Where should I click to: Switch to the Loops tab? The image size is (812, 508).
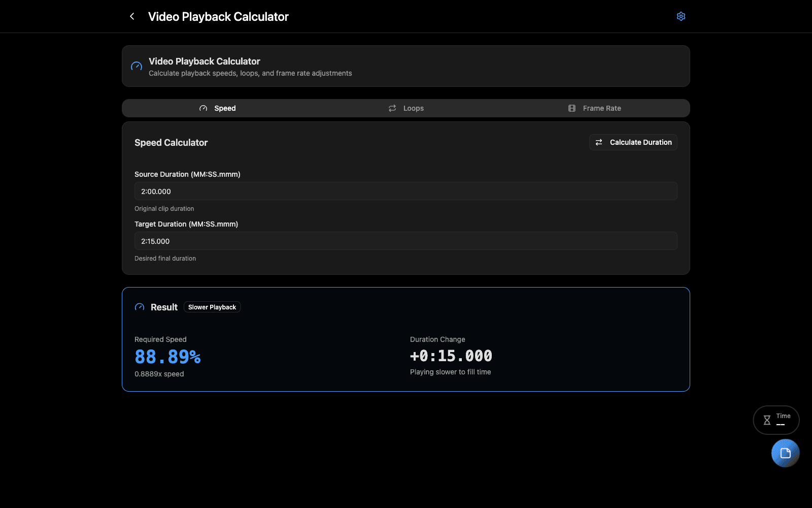[406, 108]
